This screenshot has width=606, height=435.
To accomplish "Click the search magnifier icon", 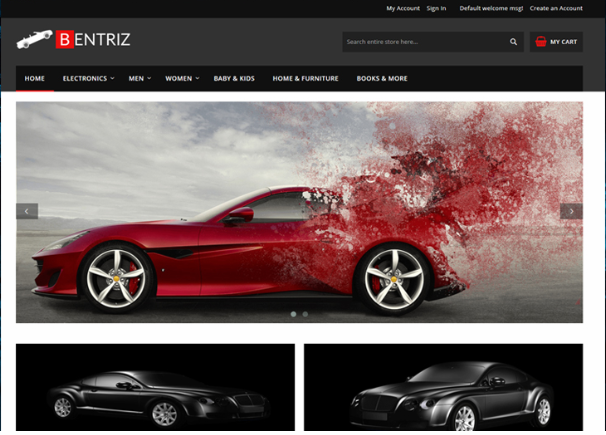I will pos(513,42).
